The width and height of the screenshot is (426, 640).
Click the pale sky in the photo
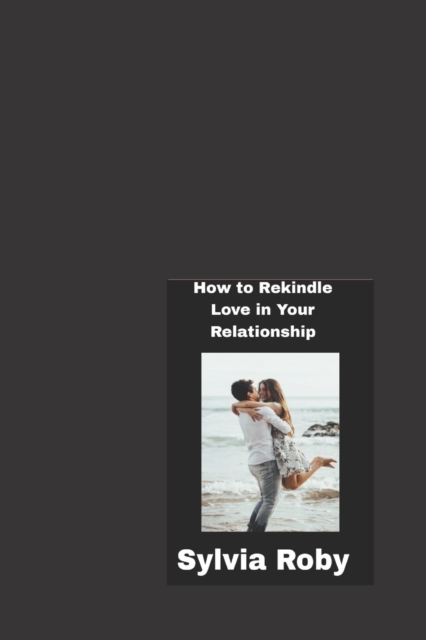coord(270,373)
